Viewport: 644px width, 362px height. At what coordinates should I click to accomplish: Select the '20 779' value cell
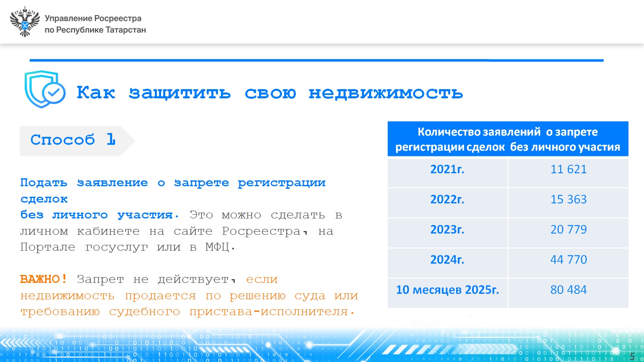568,230
